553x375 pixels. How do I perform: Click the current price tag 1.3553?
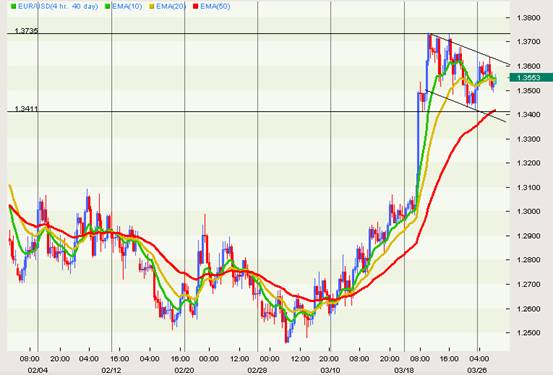[x=531, y=77]
